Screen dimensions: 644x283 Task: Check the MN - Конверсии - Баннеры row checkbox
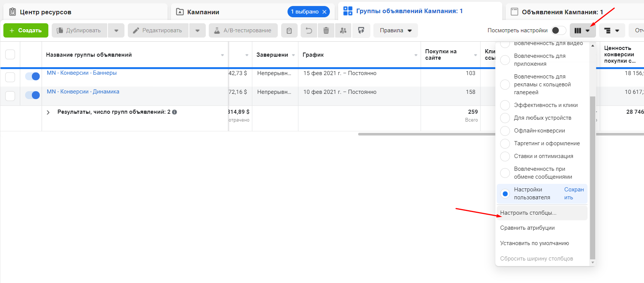[10, 77]
